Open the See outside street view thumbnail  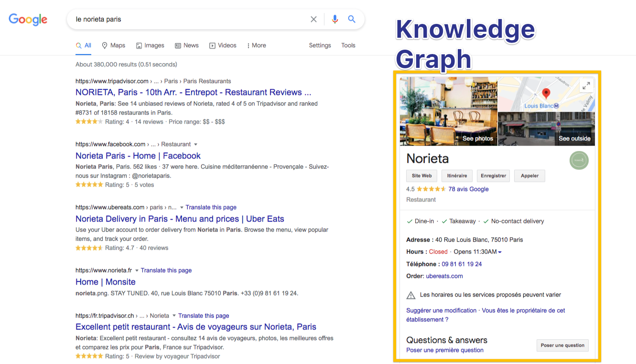546,129
